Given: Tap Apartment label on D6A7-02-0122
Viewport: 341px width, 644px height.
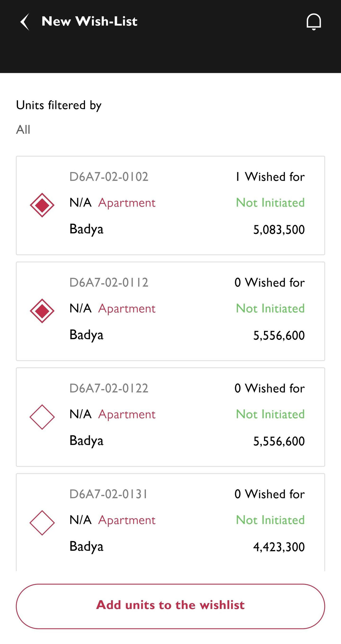Looking at the screenshot, I should (x=127, y=414).
